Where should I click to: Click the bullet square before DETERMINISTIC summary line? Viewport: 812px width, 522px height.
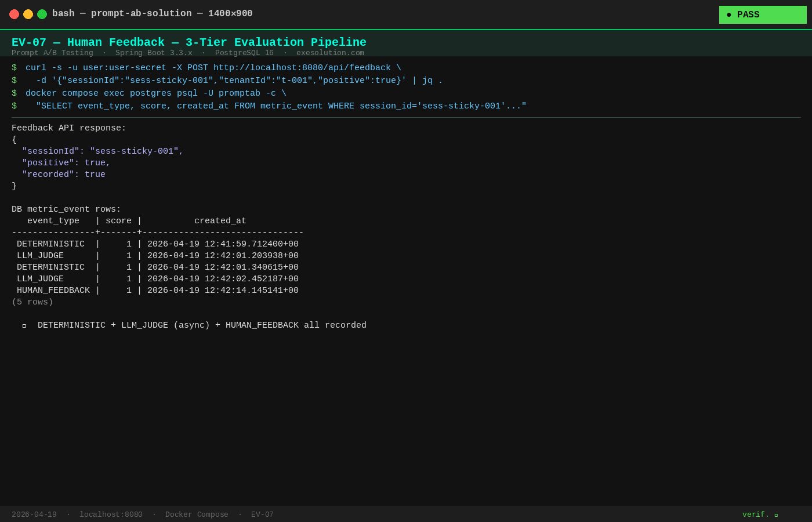(x=24, y=326)
